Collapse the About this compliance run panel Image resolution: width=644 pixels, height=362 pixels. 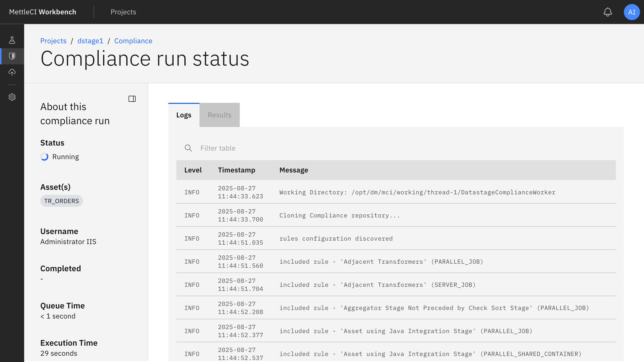point(132,99)
